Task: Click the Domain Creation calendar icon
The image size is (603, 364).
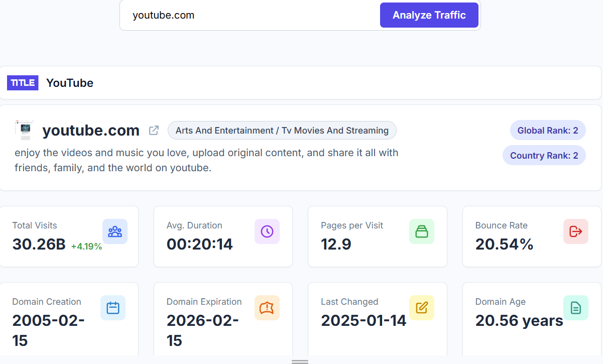Action: pos(112,308)
